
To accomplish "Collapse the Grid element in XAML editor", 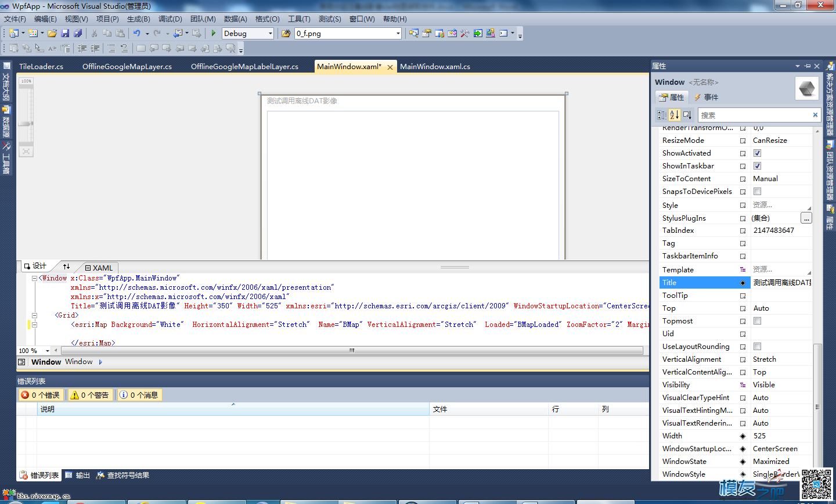I will coord(34,315).
